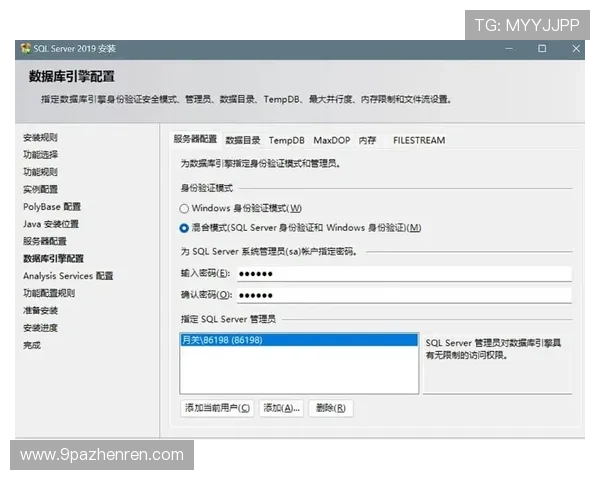Minimize the SQL Server 2019 setup window
600x480 pixels.
(x=509, y=49)
